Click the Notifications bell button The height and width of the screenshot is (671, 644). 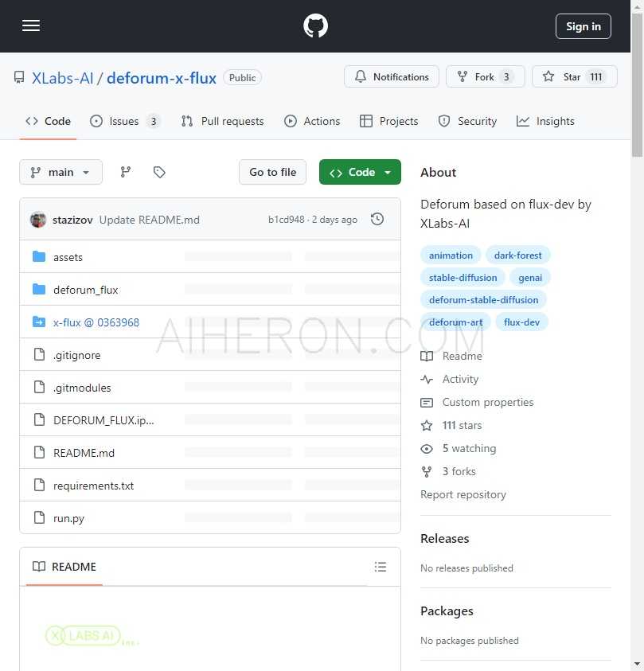click(x=392, y=76)
